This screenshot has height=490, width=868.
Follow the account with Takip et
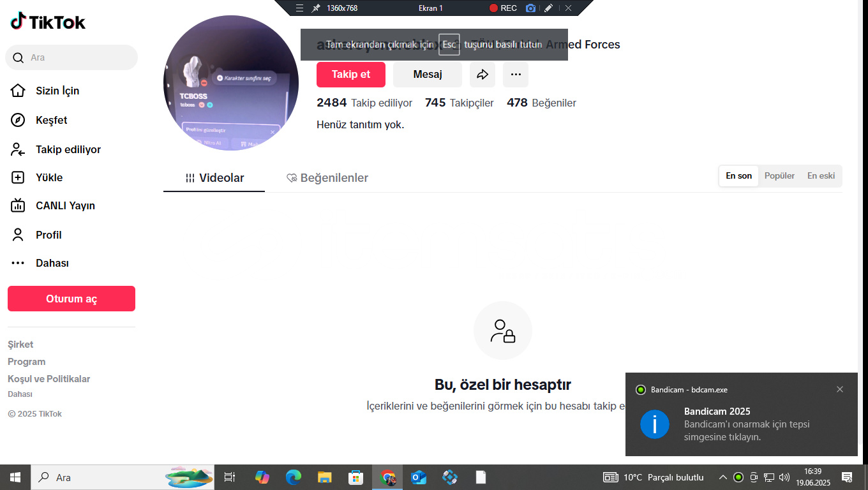pos(351,75)
